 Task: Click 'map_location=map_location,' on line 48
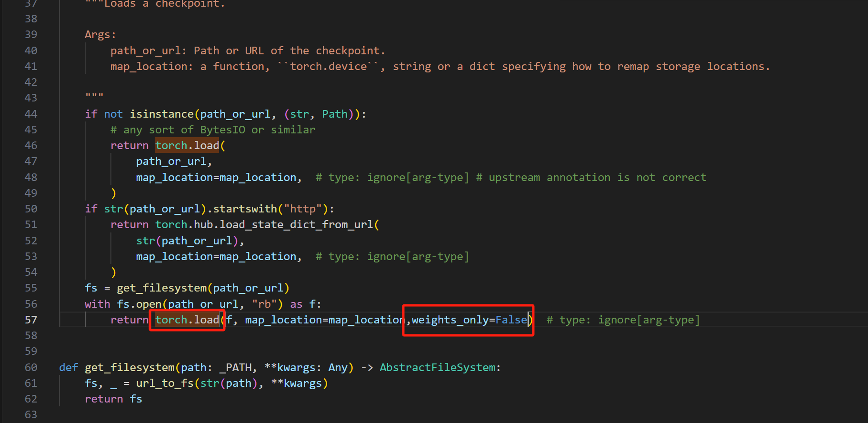(x=219, y=177)
